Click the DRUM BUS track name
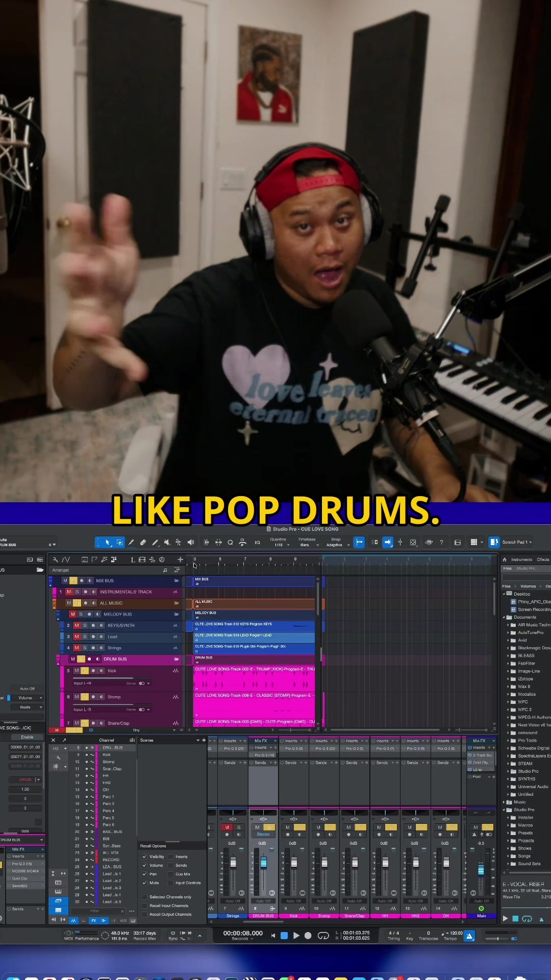The height and width of the screenshot is (980, 551). coord(115,659)
